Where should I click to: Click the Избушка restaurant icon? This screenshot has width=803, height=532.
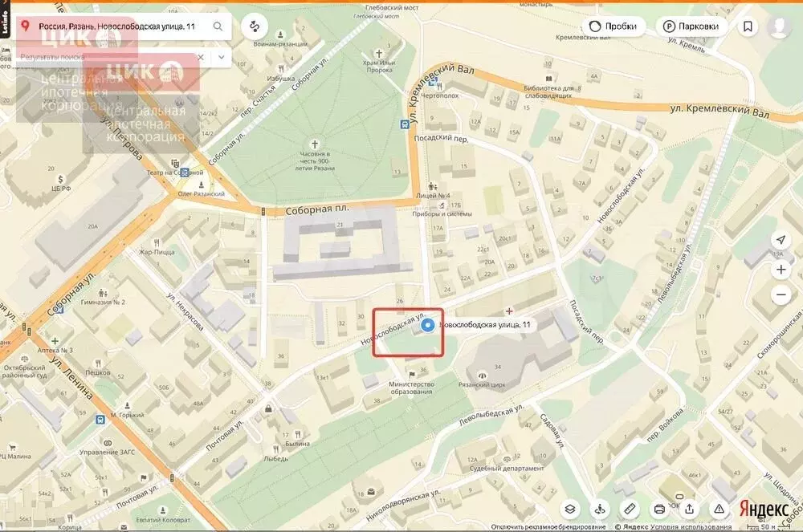[280, 69]
